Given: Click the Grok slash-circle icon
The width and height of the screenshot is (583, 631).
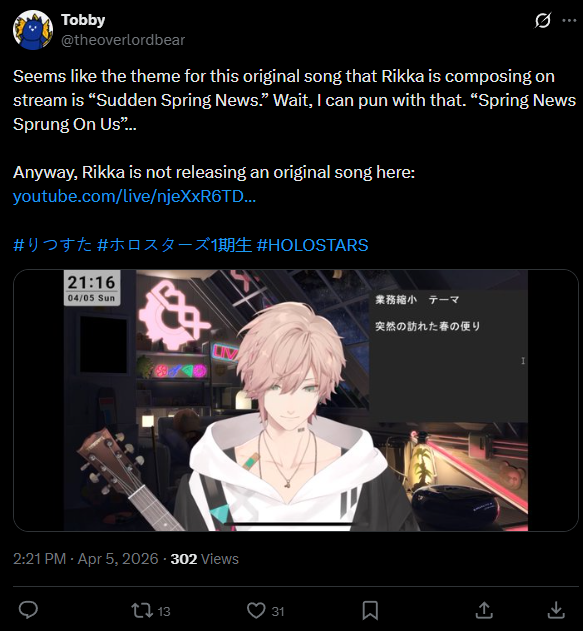Looking at the screenshot, I should click(542, 20).
